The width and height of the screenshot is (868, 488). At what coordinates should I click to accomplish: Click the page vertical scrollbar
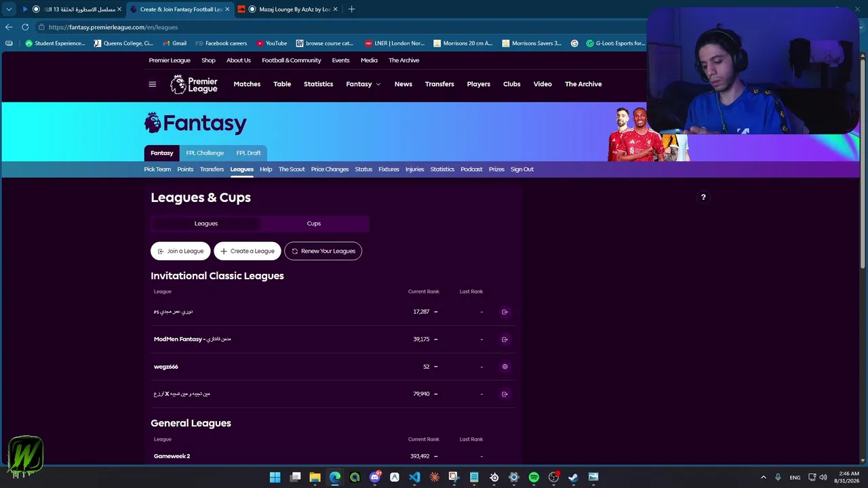[x=863, y=163]
